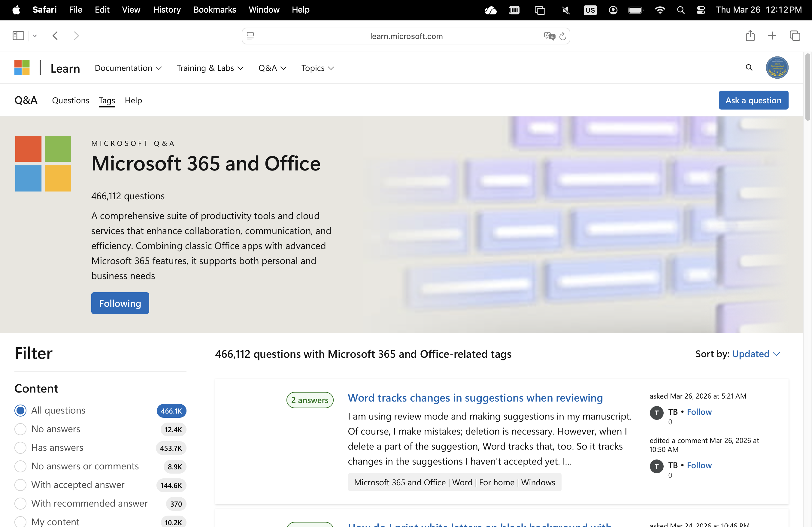
Task: Open a new tab with the plus icon
Action: tap(772, 36)
